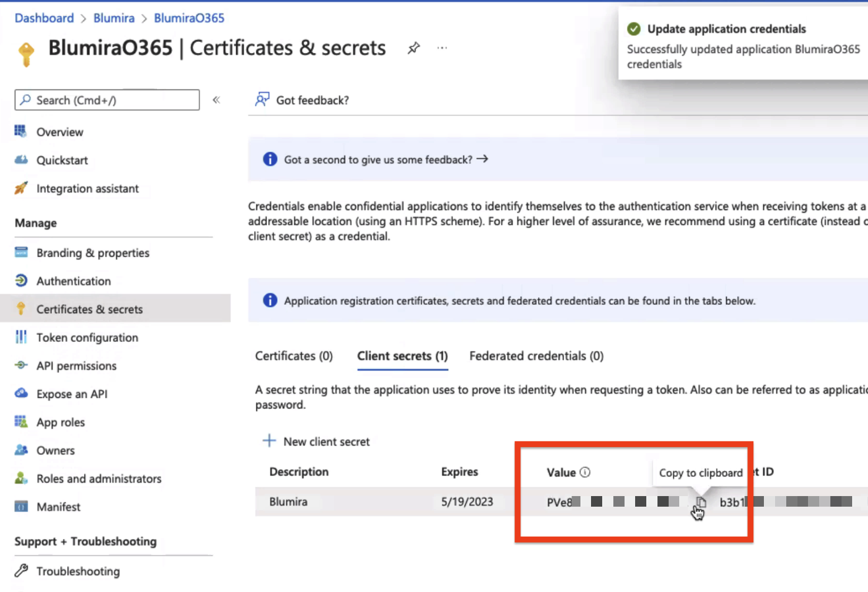868x592 pixels.
Task: Open Token configuration from the sidebar
Action: [x=87, y=337]
